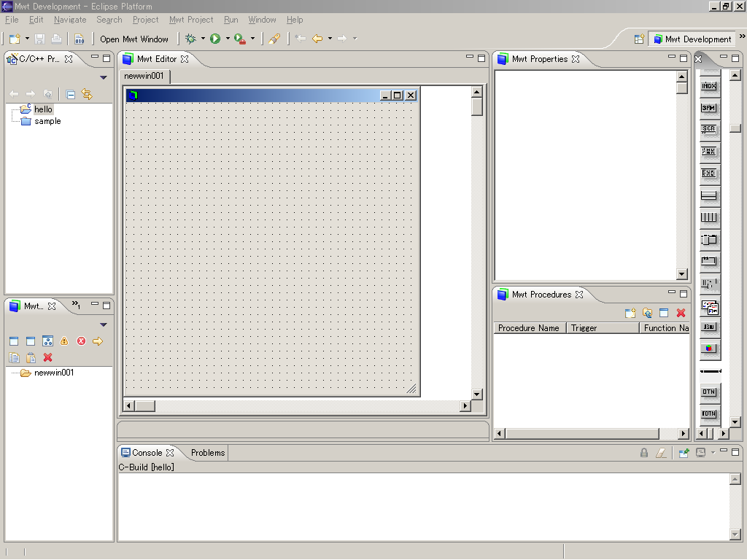
Task: Click the Paste icon in Mwt view
Action: click(31, 357)
